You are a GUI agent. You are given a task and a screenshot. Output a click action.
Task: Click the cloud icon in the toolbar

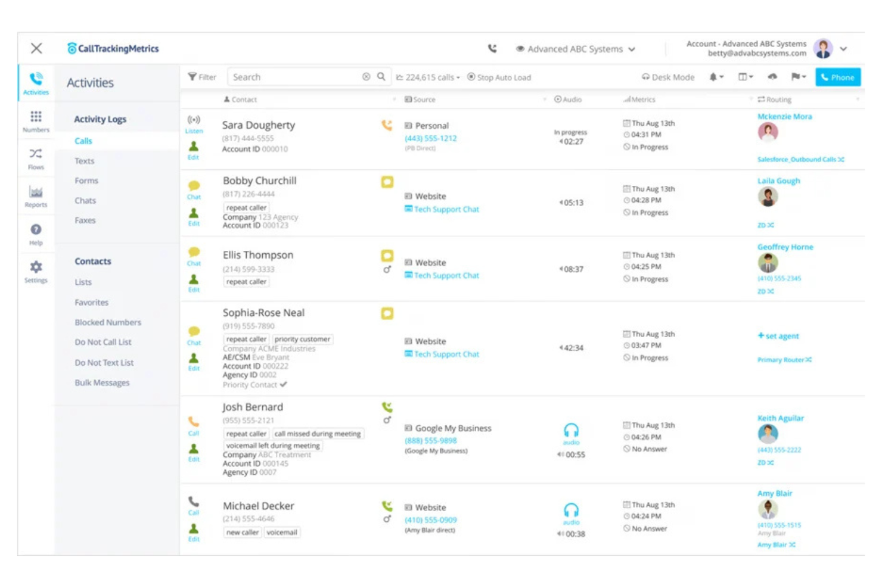(x=773, y=76)
